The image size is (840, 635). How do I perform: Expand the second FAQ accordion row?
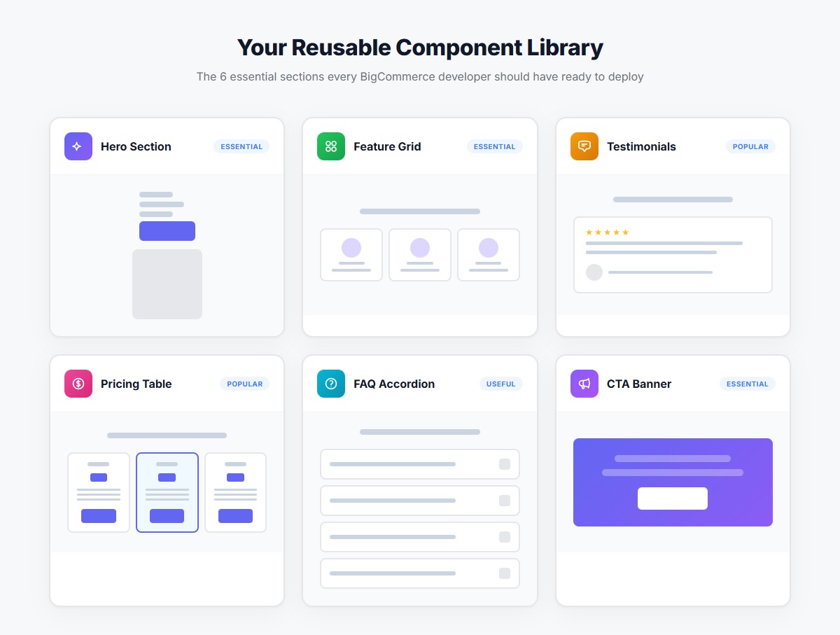click(x=419, y=501)
